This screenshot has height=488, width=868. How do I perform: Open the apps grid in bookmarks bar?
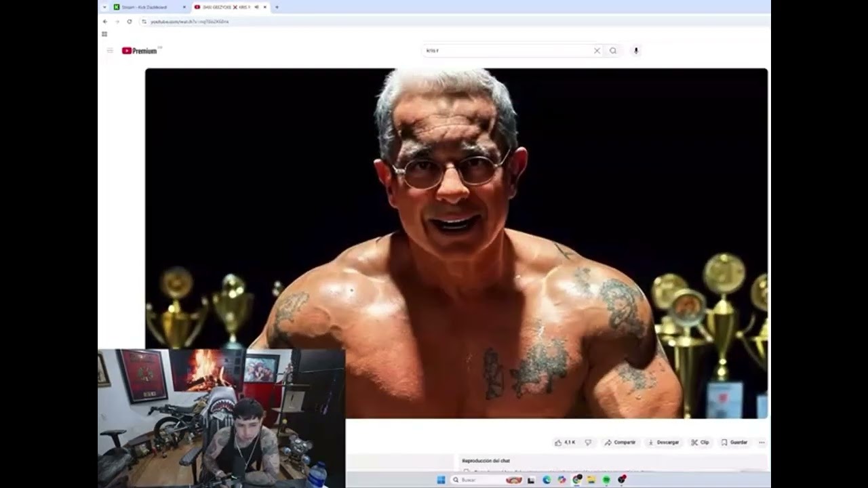[x=104, y=34]
